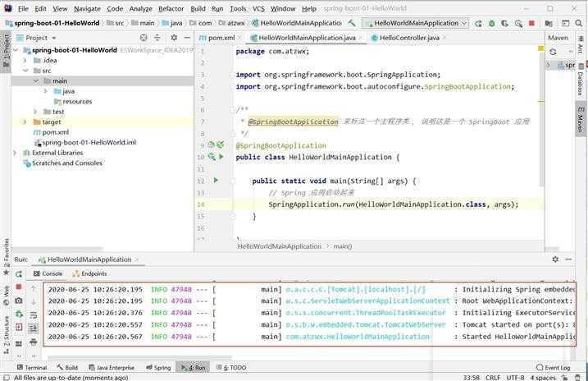588x381 pixels.
Task: Toggle the Maven side tool window
Action: [x=581, y=119]
